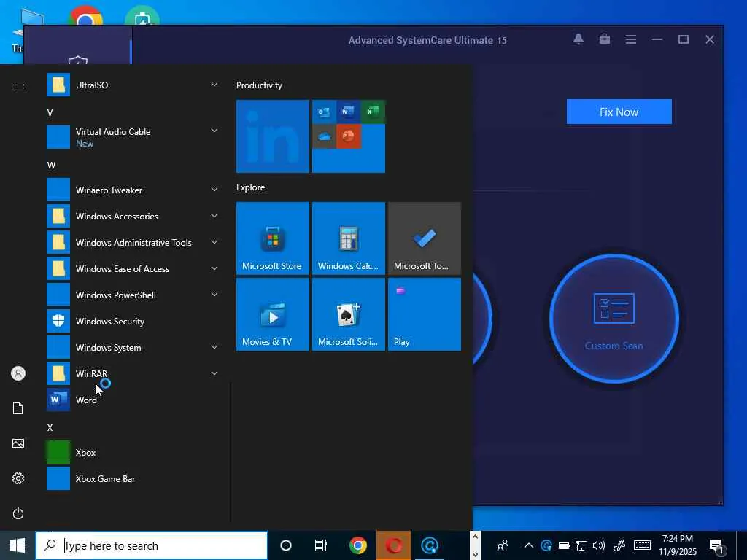Jump to letter V section header
Image resolution: width=747 pixels, height=560 pixels.
pos(50,113)
